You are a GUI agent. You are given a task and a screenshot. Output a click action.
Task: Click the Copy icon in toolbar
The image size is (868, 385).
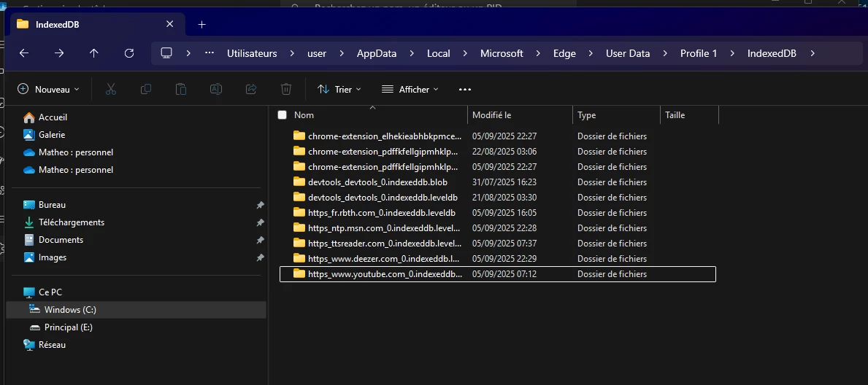coord(146,89)
